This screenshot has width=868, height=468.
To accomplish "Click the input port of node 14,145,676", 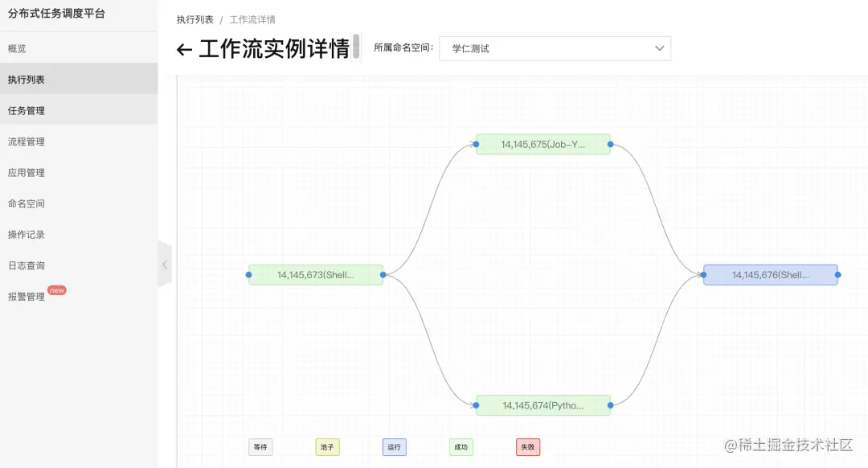I will pyautogui.click(x=703, y=275).
